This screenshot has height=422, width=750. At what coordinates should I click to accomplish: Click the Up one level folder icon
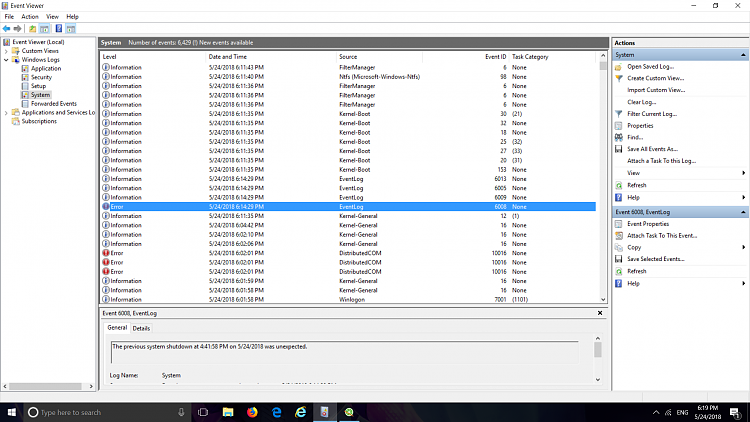click(x=33, y=29)
